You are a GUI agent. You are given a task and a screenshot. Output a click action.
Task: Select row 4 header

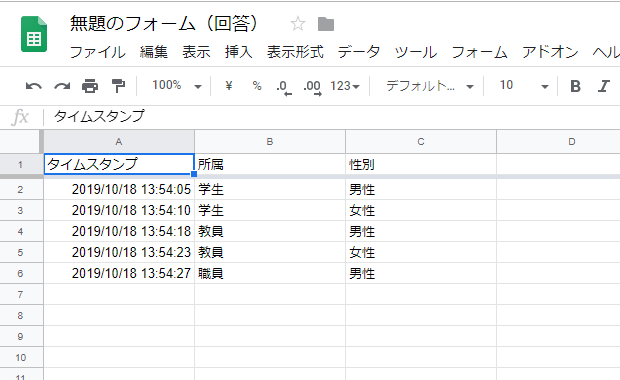tap(21, 231)
